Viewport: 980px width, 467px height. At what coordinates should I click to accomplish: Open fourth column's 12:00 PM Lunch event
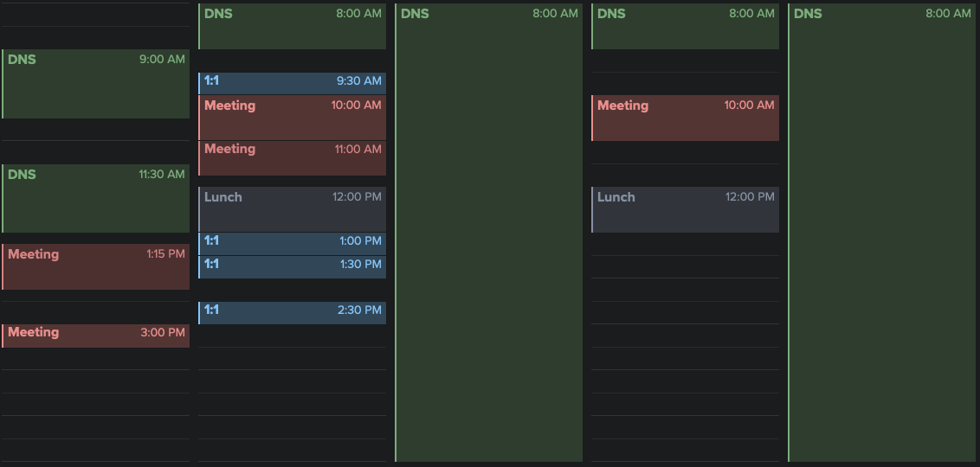685,210
